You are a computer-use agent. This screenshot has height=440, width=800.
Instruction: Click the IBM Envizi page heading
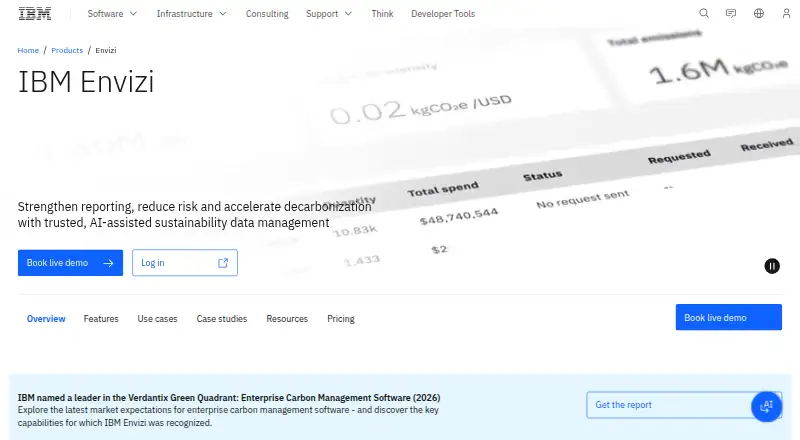point(86,82)
